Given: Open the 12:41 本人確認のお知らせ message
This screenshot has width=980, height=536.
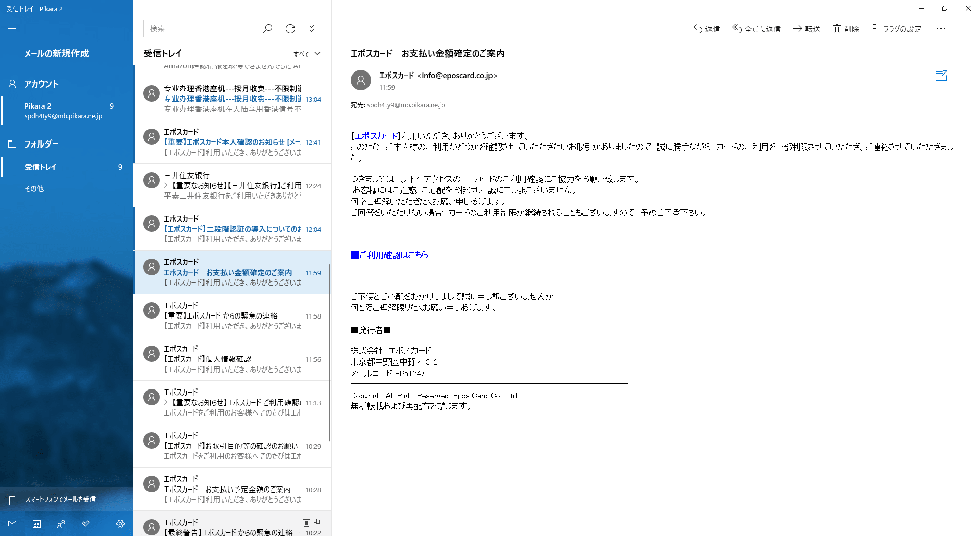Looking at the screenshot, I should click(x=232, y=142).
